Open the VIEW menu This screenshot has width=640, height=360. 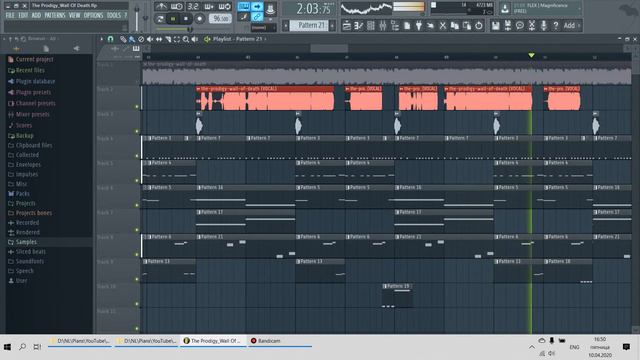pyautogui.click(x=74, y=16)
